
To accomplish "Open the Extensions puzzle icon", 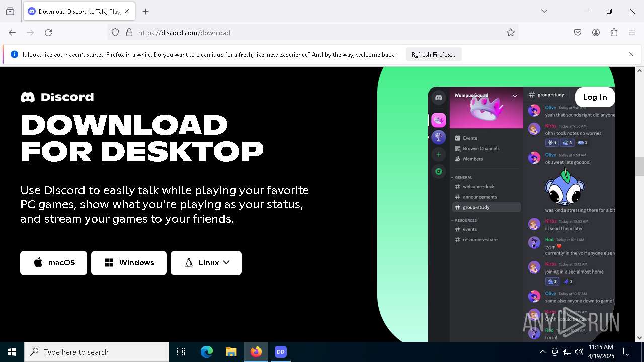I will [614, 33].
